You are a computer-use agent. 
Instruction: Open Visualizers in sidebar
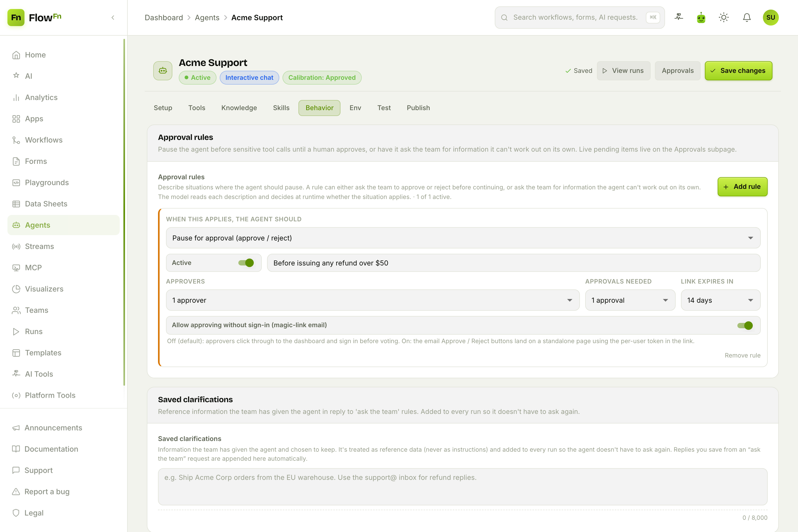tap(64, 289)
